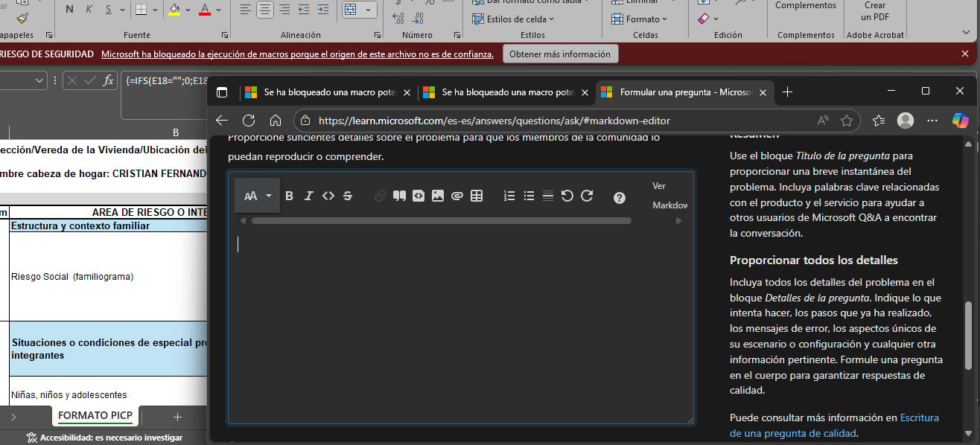Toggle italic in markdown editor
Image resolution: width=980 pixels, height=445 pixels.
coord(308,196)
